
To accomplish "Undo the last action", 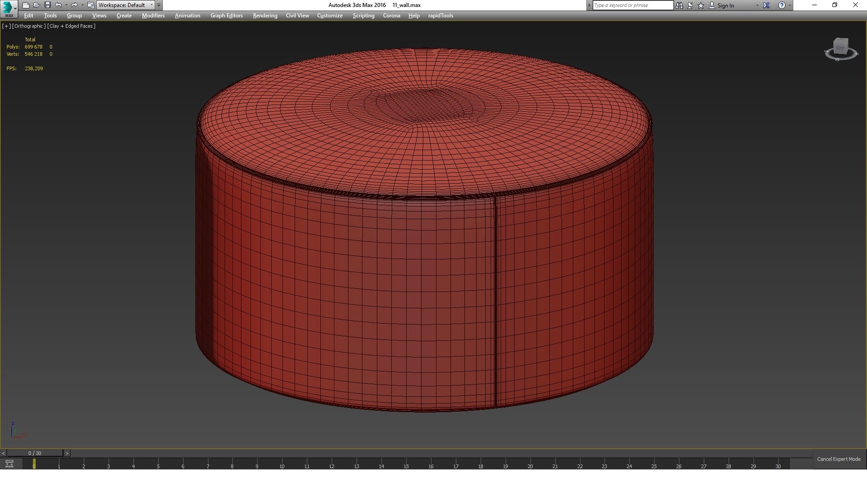I will 58,5.
